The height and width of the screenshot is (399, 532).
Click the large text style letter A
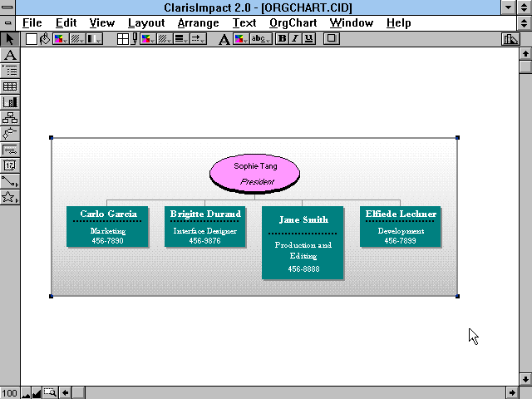(224, 39)
